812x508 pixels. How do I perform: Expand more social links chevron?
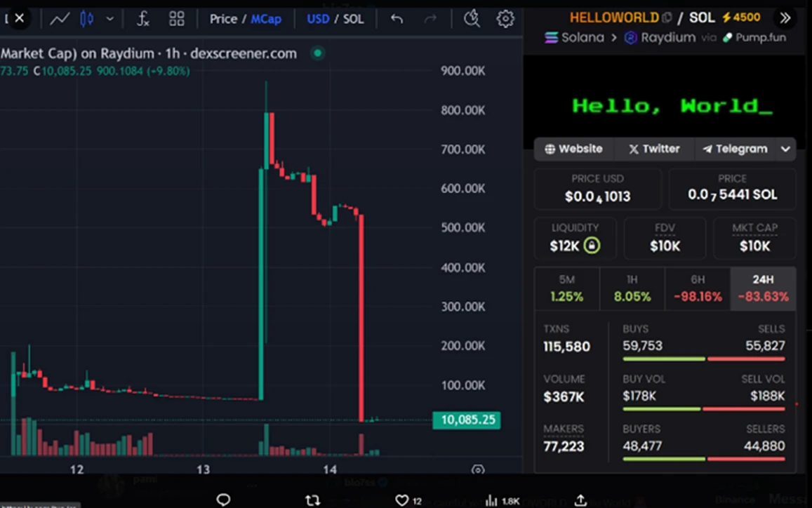click(x=785, y=149)
